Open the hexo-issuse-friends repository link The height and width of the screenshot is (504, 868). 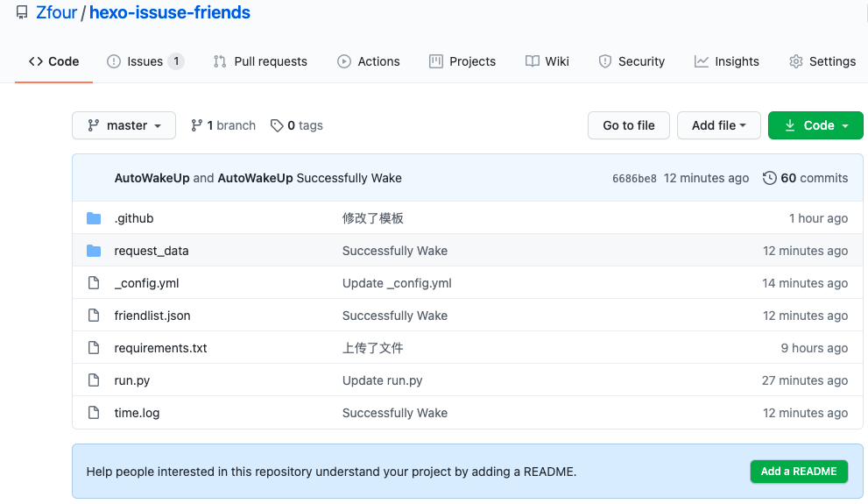(170, 12)
